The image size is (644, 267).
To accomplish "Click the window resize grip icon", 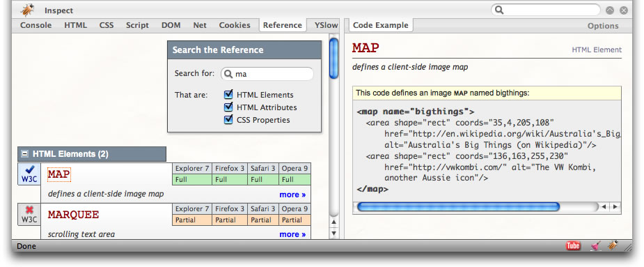I will pyautogui.click(x=628, y=247).
